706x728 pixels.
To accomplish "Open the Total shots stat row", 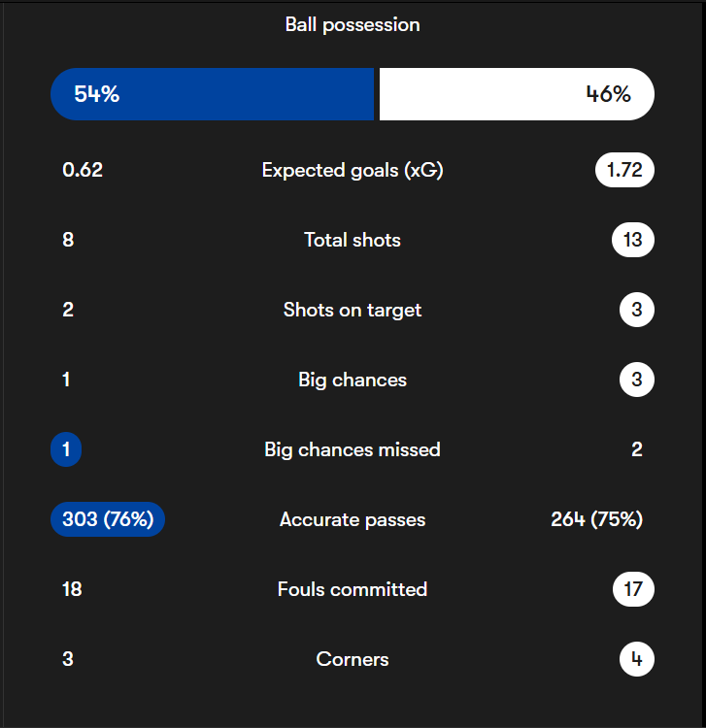I will coord(353,240).
